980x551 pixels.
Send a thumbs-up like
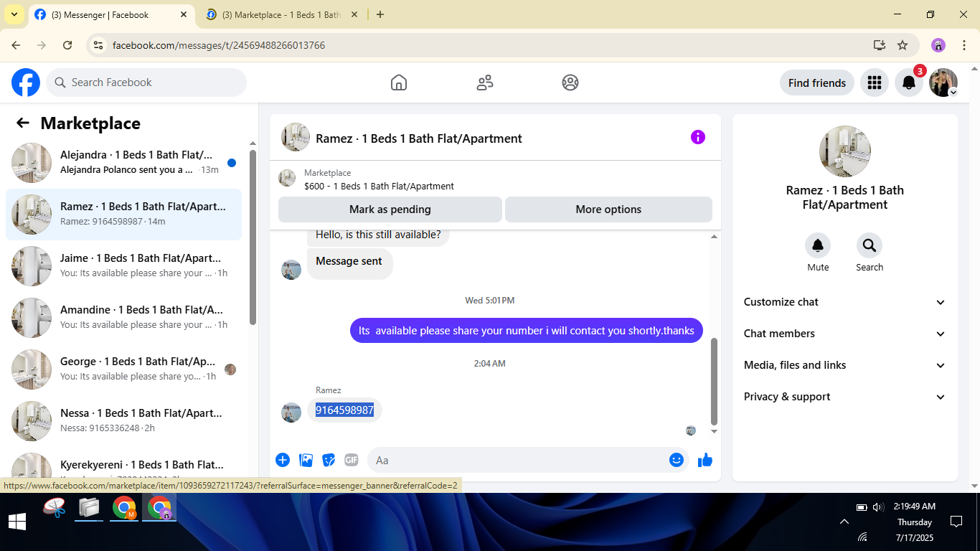coord(705,460)
